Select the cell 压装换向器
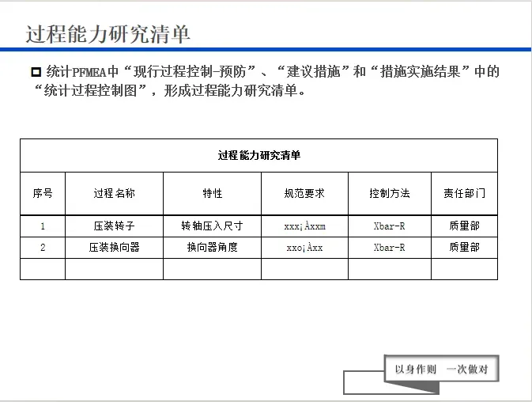The image size is (532, 402). (x=114, y=248)
